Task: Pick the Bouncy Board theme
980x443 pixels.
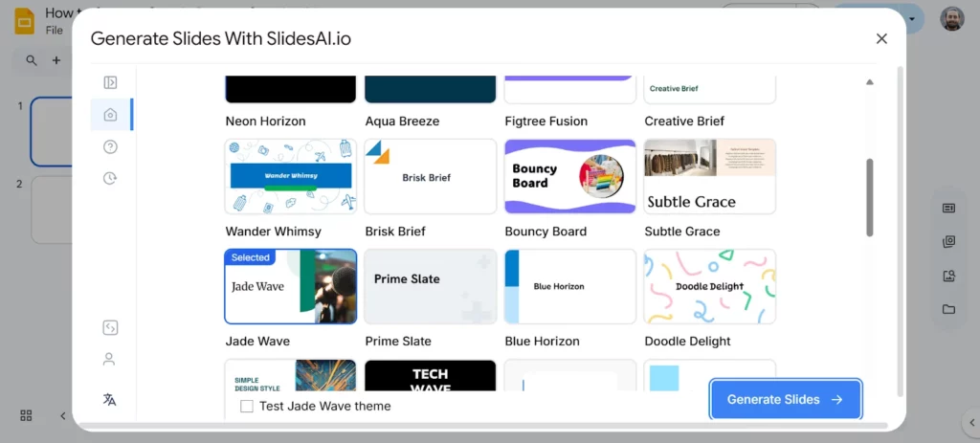Action: [569, 177]
